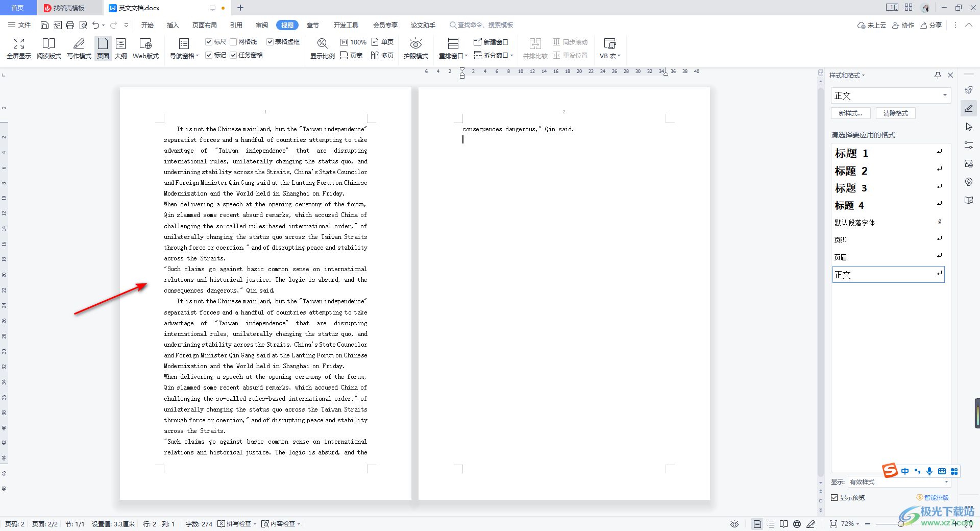Open the File menu
Viewport: 980px width, 531px height.
pyautogui.click(x=19, y=25)
